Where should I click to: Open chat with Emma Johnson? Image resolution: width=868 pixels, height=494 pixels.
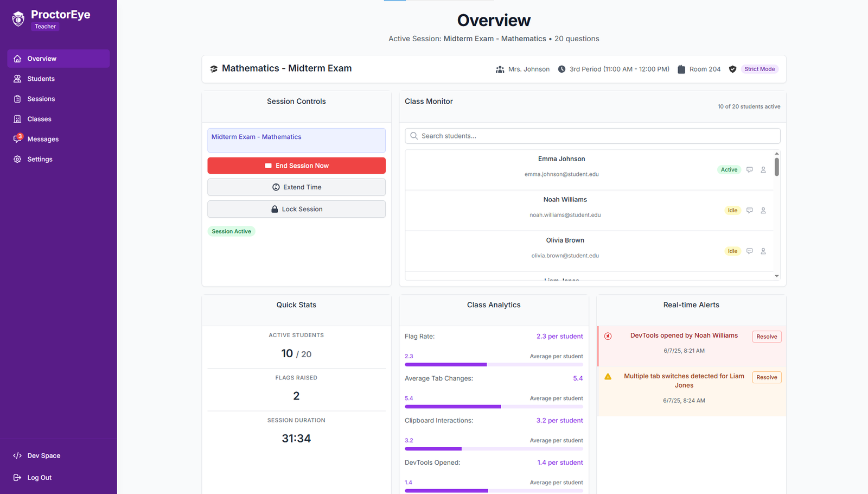[x=750, y=169]
